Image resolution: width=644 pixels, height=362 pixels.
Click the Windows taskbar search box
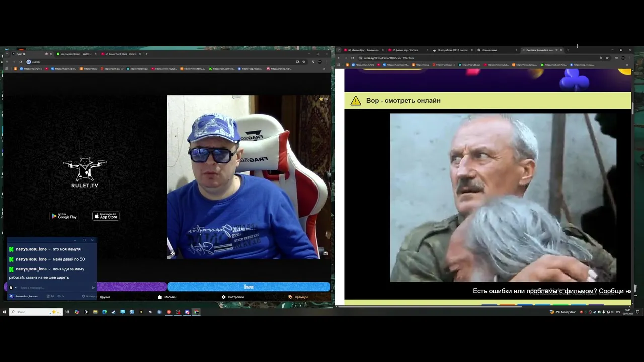[x=35, y=312]
